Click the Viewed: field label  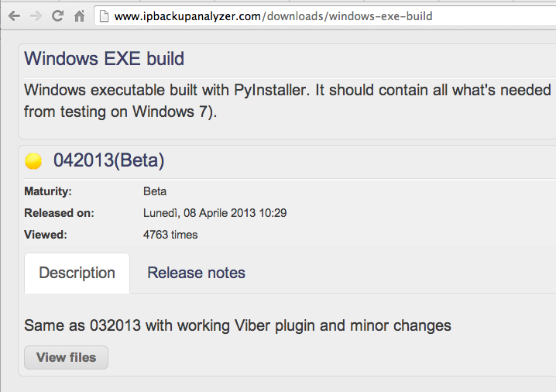(46, 235)
